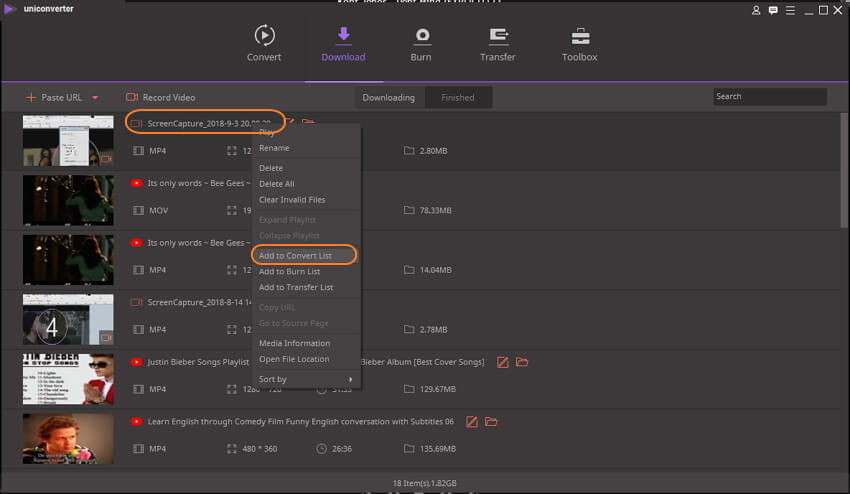Click Justin Bieber Songs Playlist thumbnail

pos(68,379)
